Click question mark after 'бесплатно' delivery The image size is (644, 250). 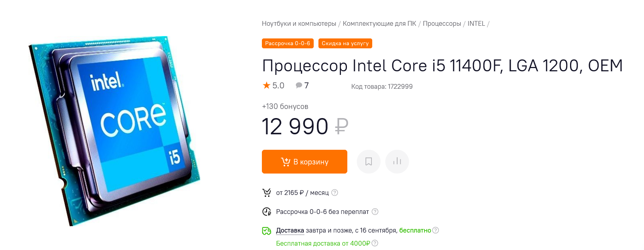tap(436, 230)
